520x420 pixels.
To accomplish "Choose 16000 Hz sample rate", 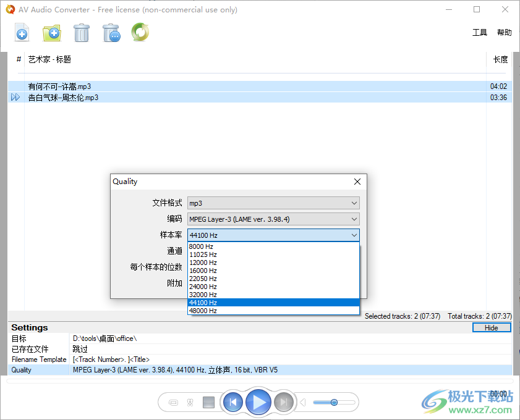I will (x=273, y=271).
